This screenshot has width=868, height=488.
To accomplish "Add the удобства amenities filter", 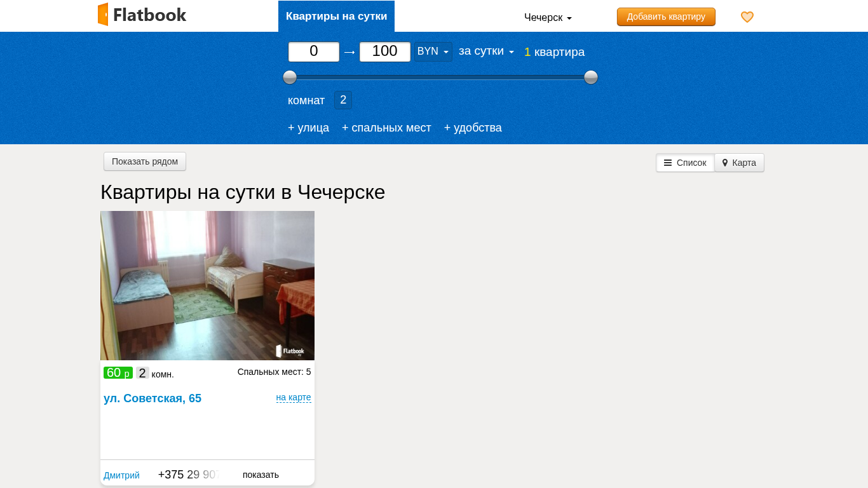I will pyautogui.click(x=473, y=128).
